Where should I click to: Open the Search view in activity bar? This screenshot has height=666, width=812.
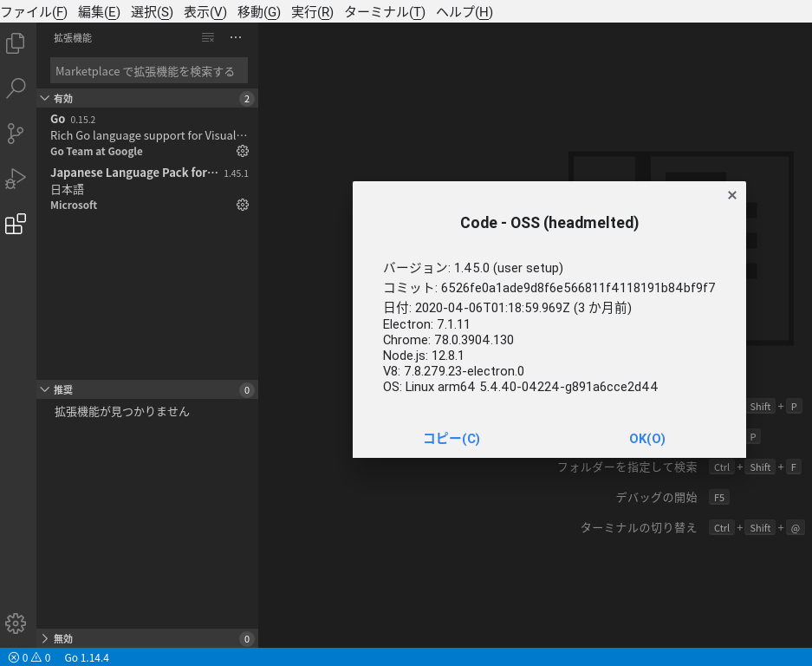16,88
